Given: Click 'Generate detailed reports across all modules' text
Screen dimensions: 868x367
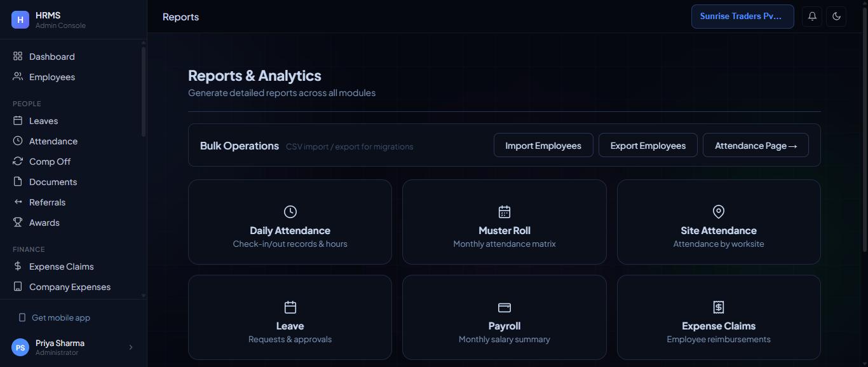Looking at the screenshot, I should 281,93.
